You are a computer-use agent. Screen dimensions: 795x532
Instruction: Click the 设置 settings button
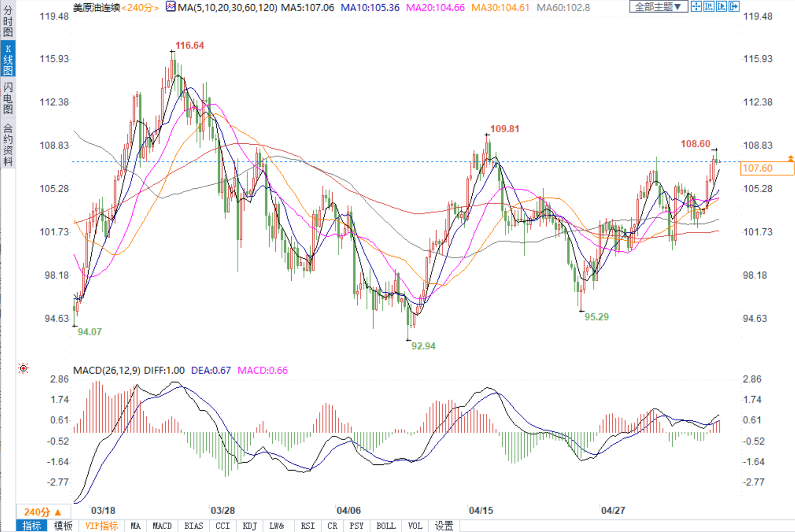(444, 526)
